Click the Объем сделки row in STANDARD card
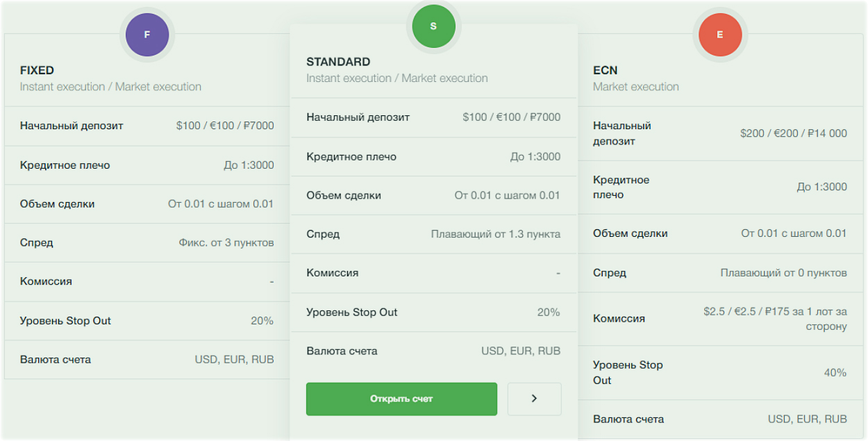 433,195
